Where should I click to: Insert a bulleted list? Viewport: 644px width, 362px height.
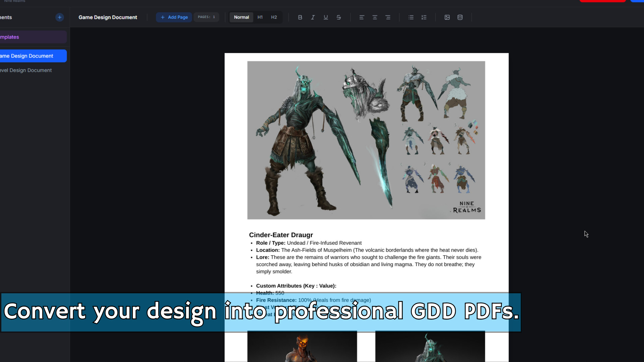coord(411,17)
